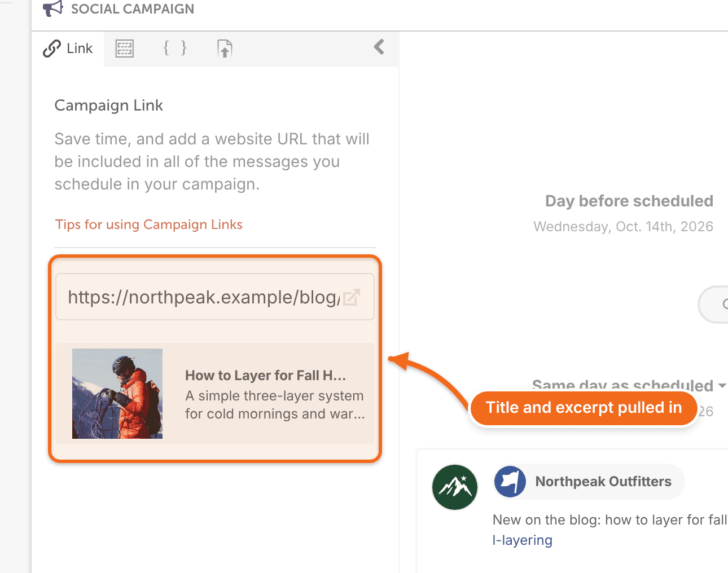The height and width of the screenshot is (573, 728).
Task: Click the hiker preview thumbnail
Action: tap(117, 394)
